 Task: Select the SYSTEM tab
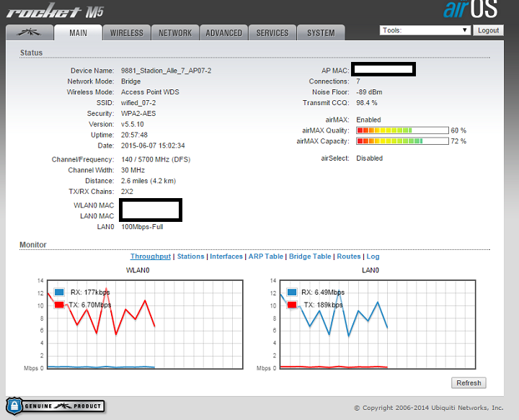[321, 32]
